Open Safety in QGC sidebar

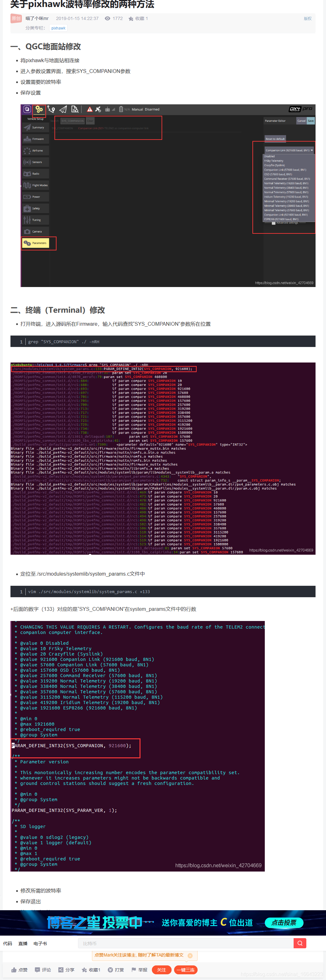[x=36, y=208]
